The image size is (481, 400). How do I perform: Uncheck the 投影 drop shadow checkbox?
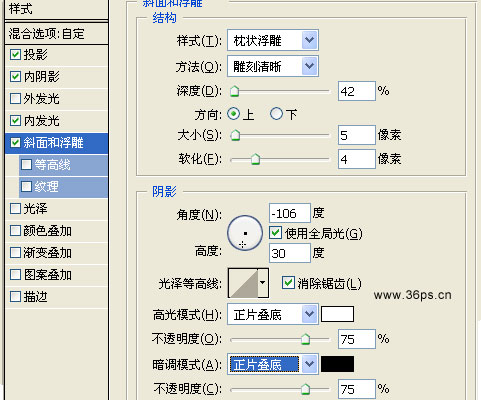click(x=15, y=55)
